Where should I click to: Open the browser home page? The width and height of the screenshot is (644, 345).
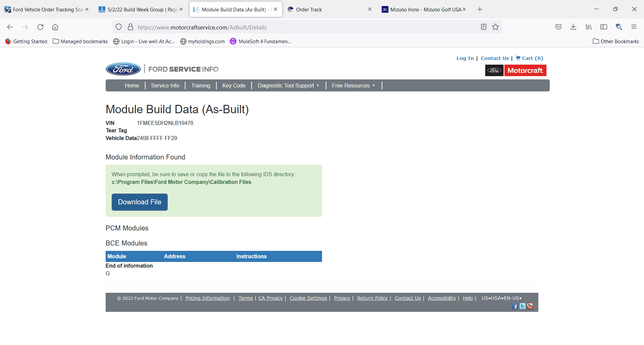tap(55, 27)
